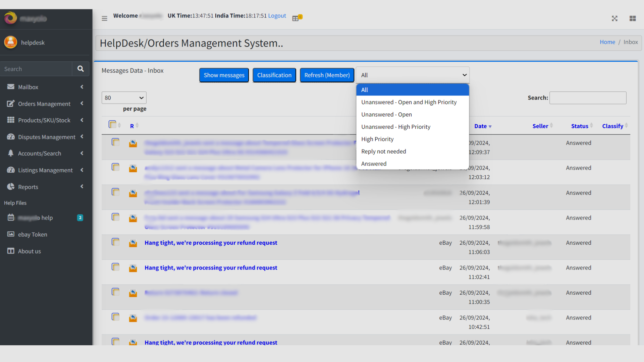The width and height of the screenshot is (644, 362).
Task: Choose 'Reply not needed' filter option
Action: click(x=383, y=151)
